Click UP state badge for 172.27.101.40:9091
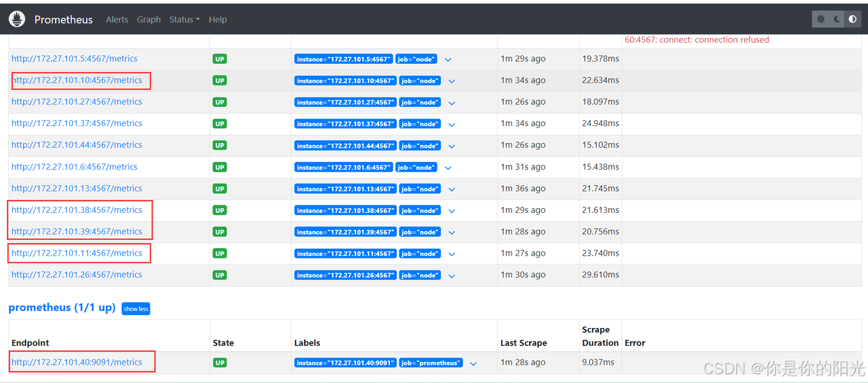The width and height of the screenshot is (868, 383). click(220, 363)
